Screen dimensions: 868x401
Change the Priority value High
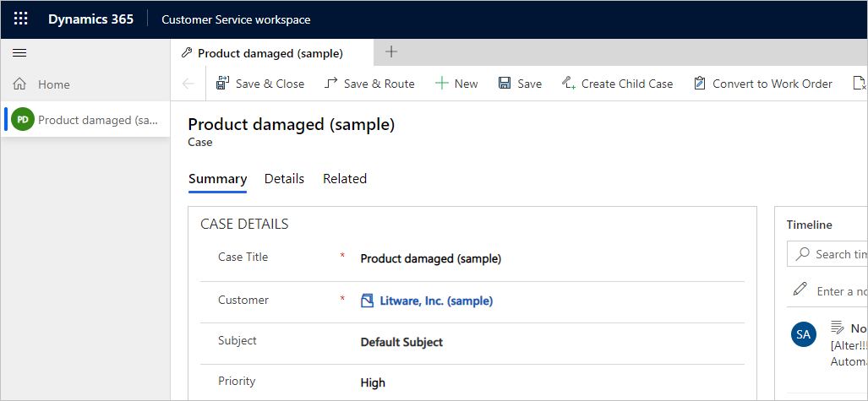[373, 382]
